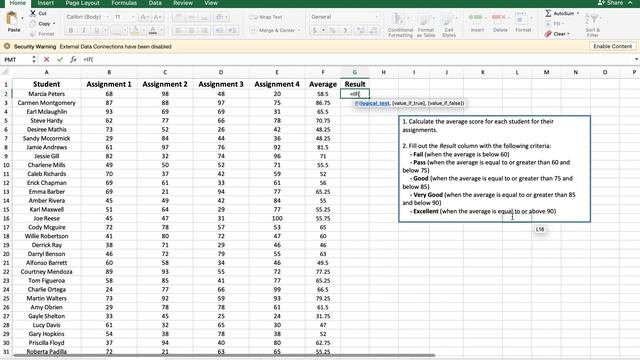Click the Delete cells icon
The image size is (640, 360).
tap(499, 18)
